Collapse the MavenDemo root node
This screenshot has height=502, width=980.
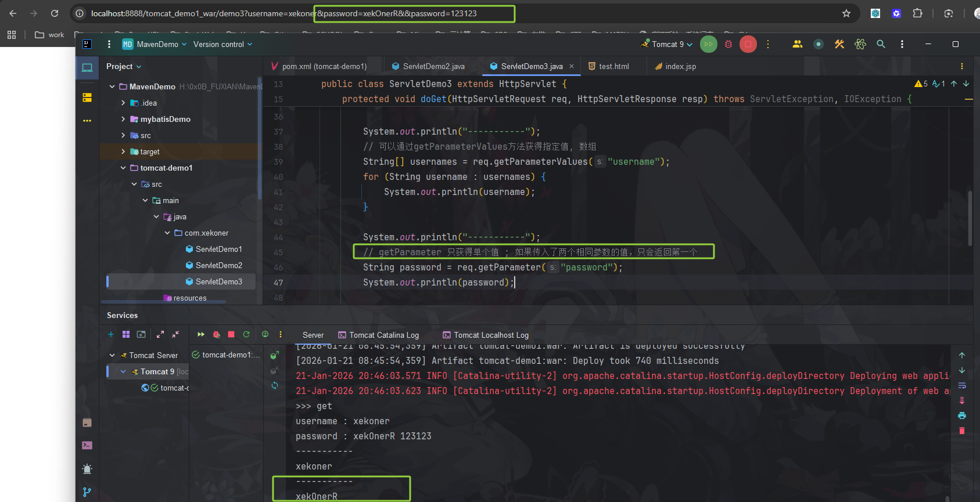tap(112, 86)
